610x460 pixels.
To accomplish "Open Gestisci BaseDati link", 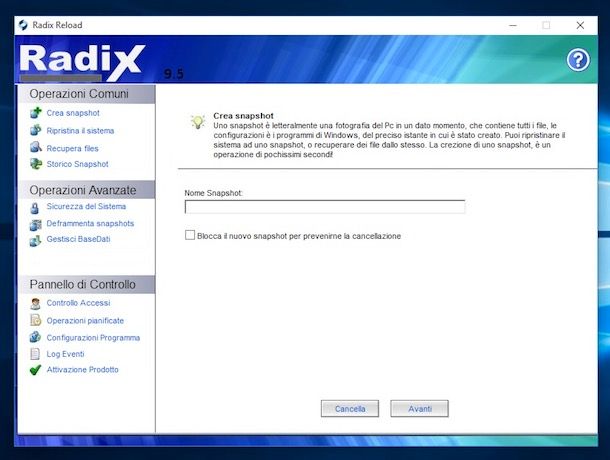I will [x=79, y=239].
